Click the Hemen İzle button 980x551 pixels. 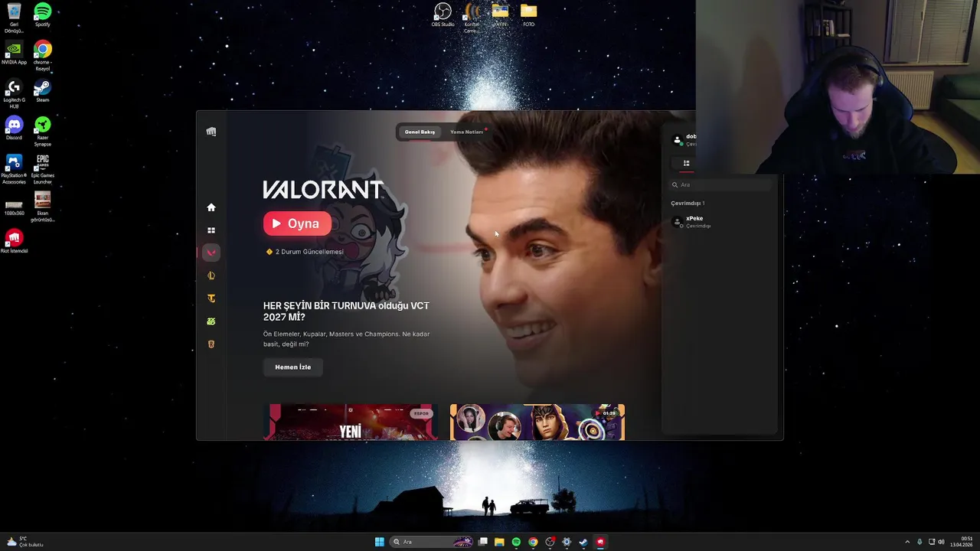293,367
